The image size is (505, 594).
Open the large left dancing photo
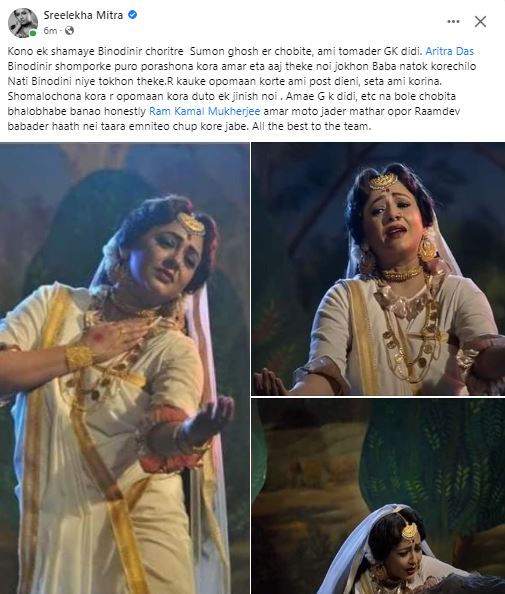[125, 368]
